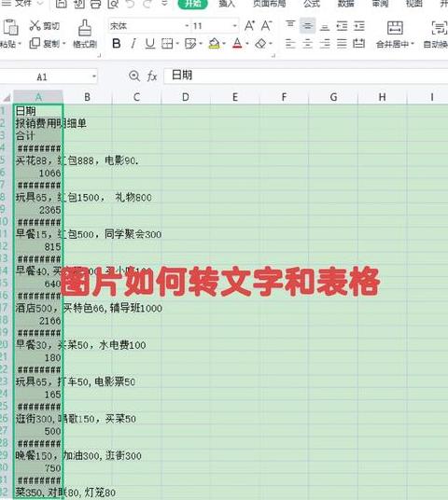
Task: Click the name box showing A1
Action: pyautogui.click(x=42, y=76)
